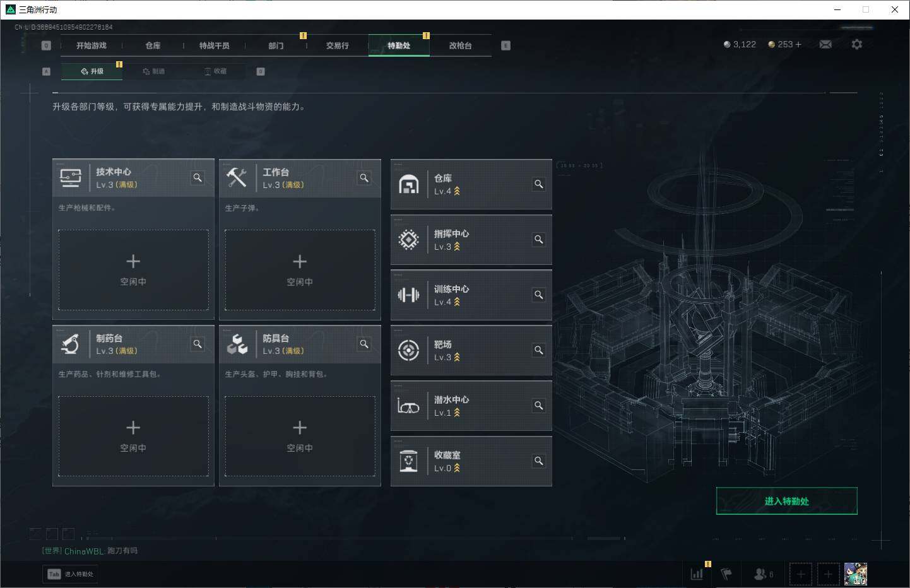Click 253+ to purchase more coins
Viewport: 910px width, 588px height.
point(784,44)
